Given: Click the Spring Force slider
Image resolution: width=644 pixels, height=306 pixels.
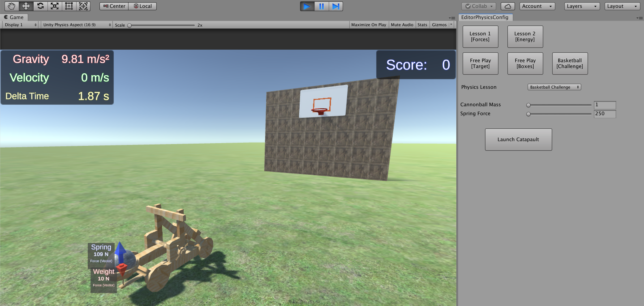Looking at the screenshot, I should [x=559, y=114].
